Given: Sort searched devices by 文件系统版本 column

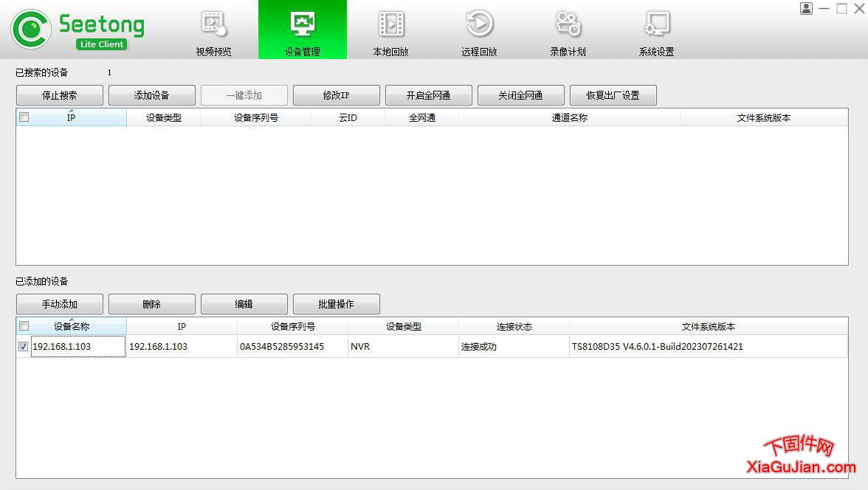Looking at the screenshot, I should click(x=764, y=117).
